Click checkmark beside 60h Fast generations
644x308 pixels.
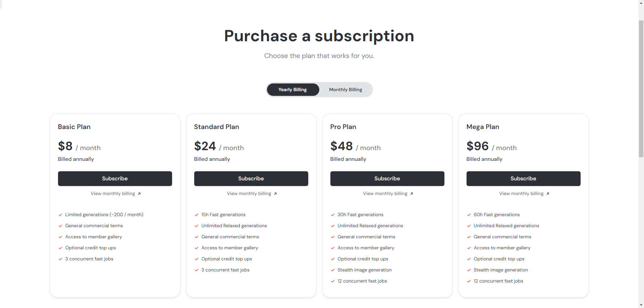469,215
